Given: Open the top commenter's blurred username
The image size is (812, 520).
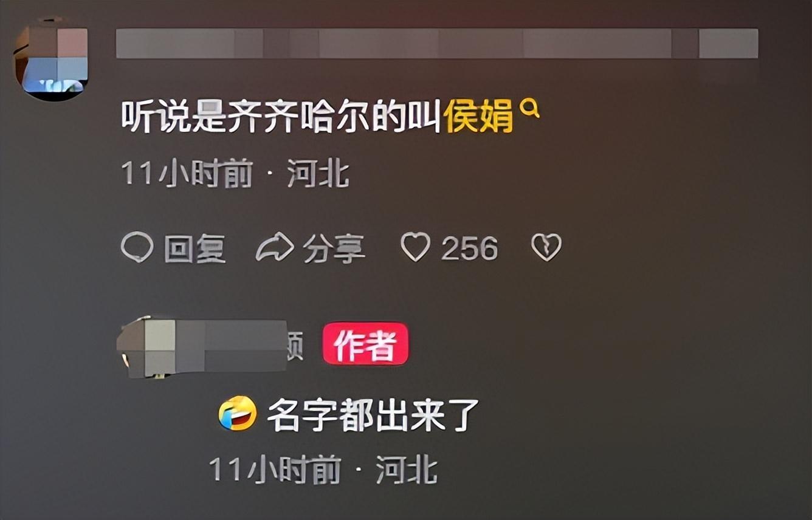Looking at the screenshot, I should [x=437, y=43].
